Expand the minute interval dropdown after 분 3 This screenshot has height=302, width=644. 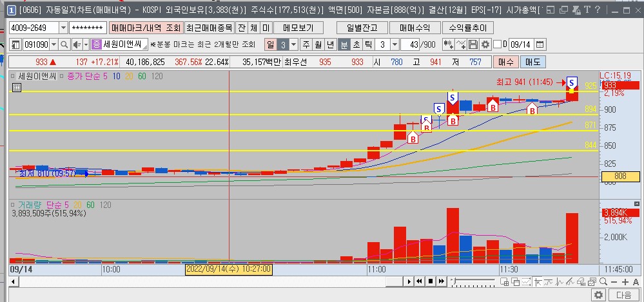[x=395, y=44]
